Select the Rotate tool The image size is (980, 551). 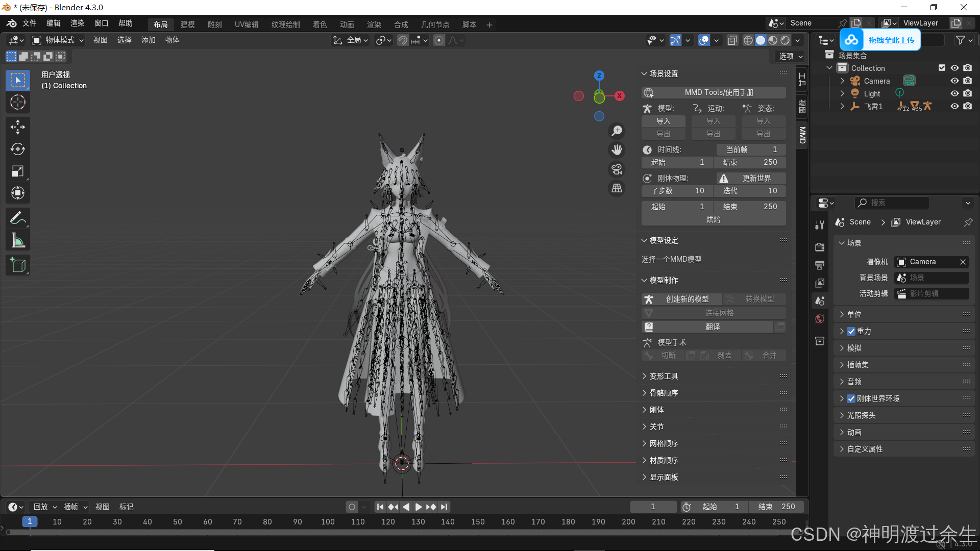point(18,149)
